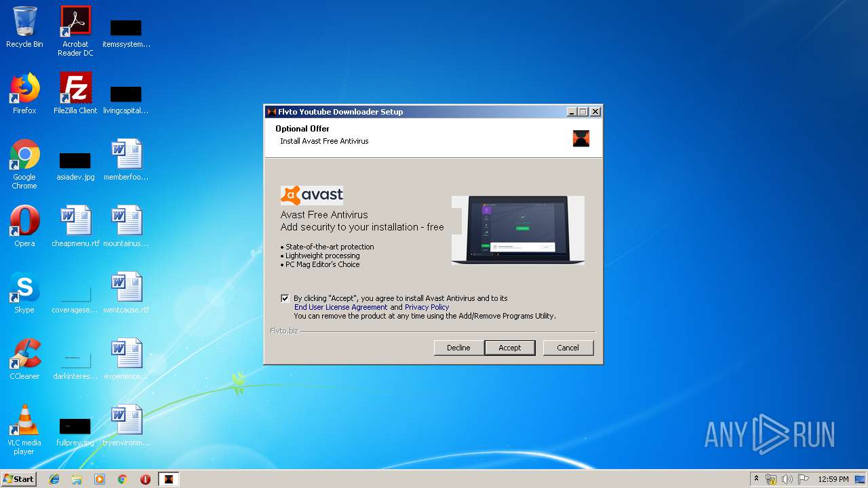Decline the Avast optional offer
Viewport: 868px width, 488px height.
point(458,348)
